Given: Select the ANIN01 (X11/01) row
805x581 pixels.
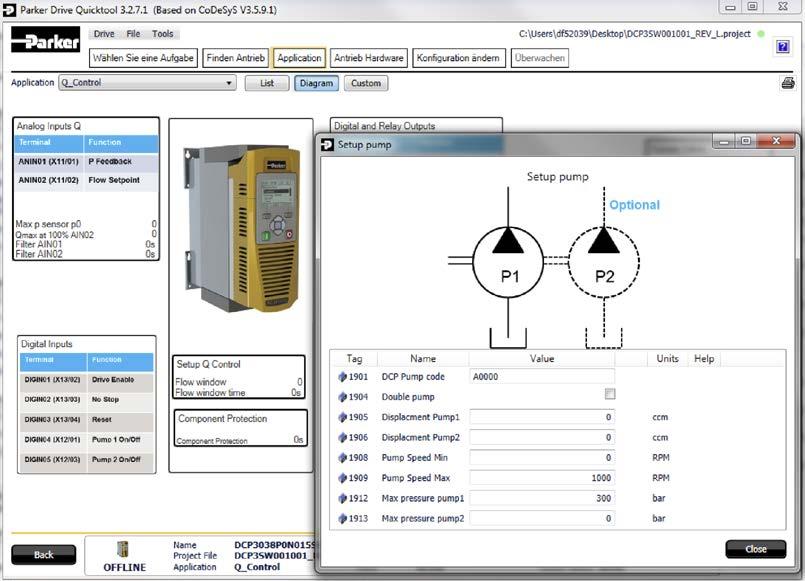Looking at the screenshot, I should tap(86, 162).
